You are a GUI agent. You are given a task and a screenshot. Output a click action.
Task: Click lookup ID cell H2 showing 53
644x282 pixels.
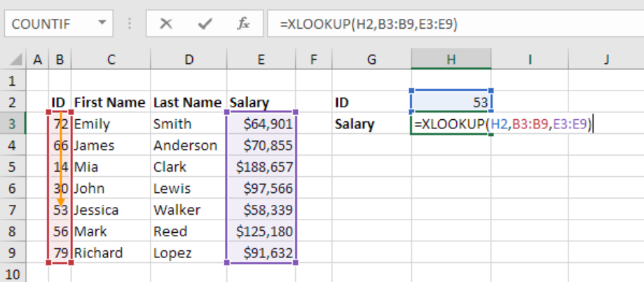[x=451, y=102]
